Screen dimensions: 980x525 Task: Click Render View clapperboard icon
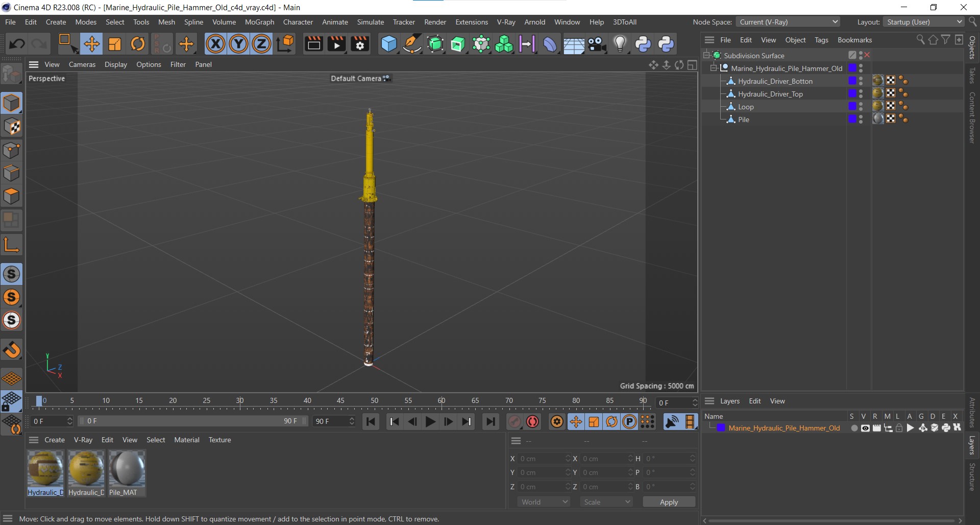click(313, 44)
